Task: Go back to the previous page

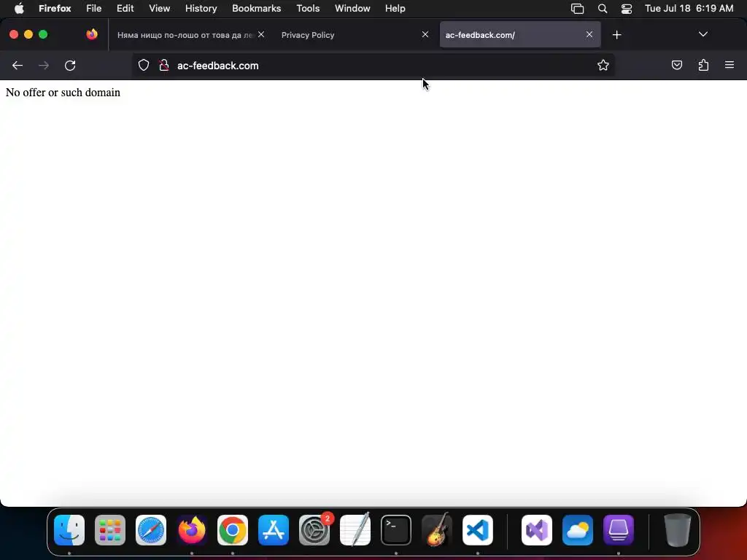Action: [18, 66]
